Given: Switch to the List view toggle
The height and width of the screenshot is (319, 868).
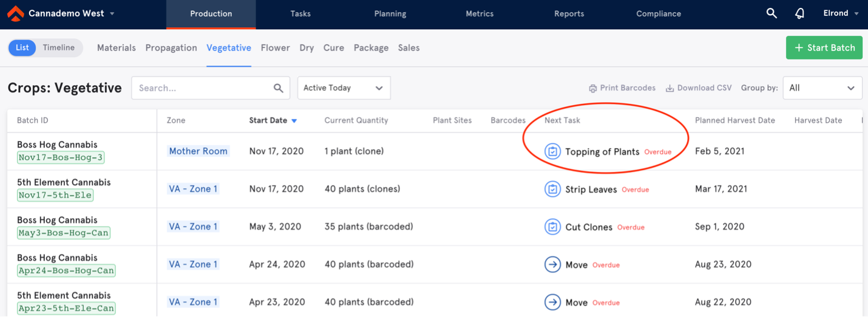Looking at the screenshot, I should point(22,47).
